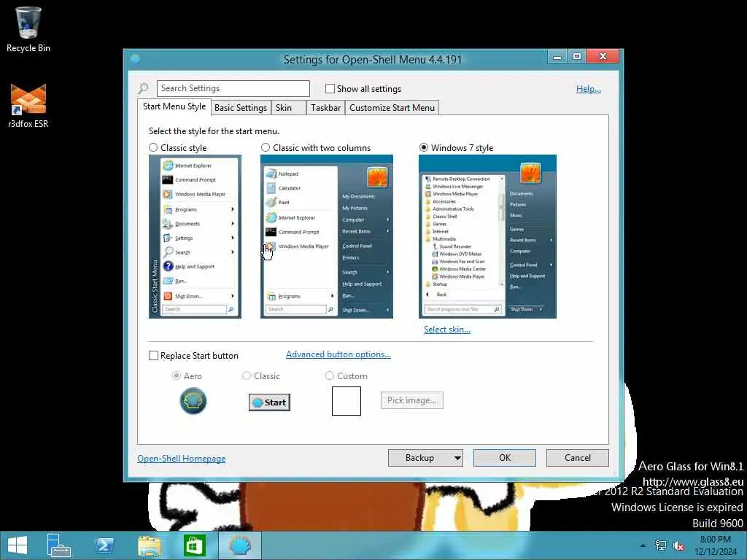The image size is (747, 560).
Task: Choose the Custom start button radio
Action: [x=330, y=376]
